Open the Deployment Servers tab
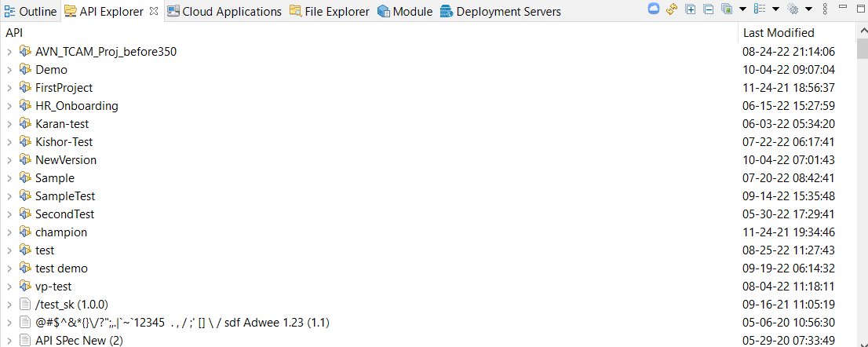The image size is (868, 347). (508, 12)
